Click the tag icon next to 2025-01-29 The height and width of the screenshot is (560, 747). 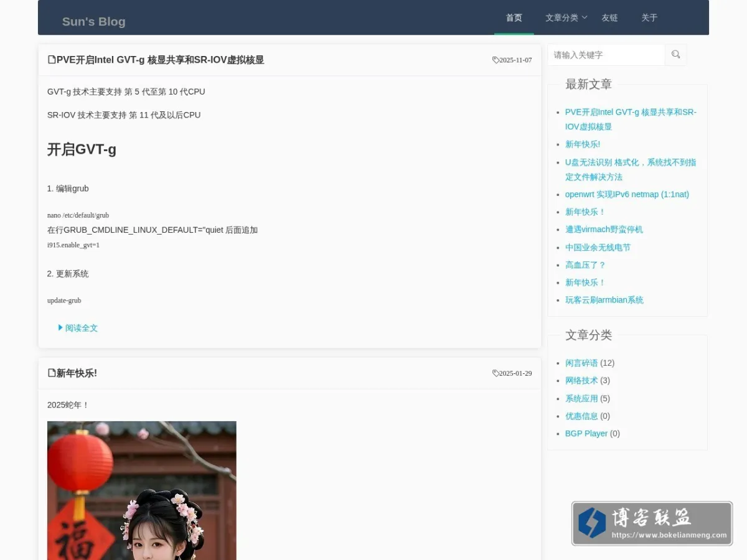pos(496,373)
